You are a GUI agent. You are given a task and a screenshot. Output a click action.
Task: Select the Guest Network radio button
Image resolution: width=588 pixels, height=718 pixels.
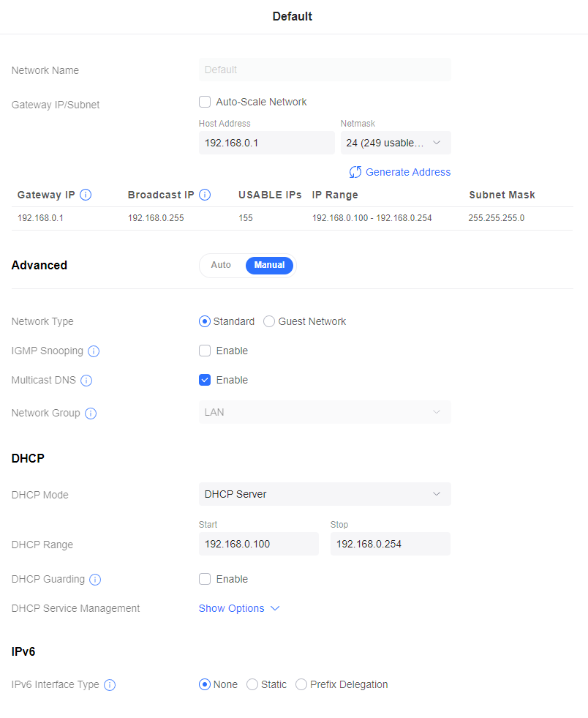click(269, 321)
